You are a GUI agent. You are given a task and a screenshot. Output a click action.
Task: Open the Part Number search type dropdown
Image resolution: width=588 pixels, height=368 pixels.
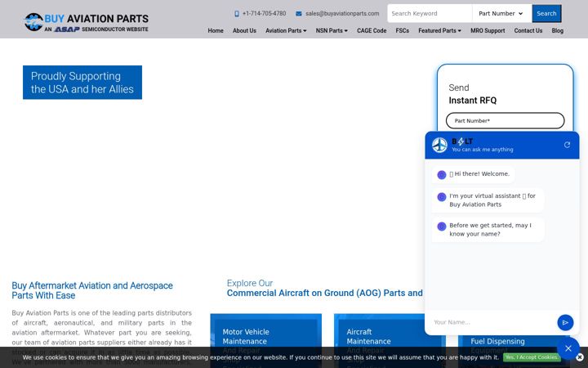pos(501,14)
